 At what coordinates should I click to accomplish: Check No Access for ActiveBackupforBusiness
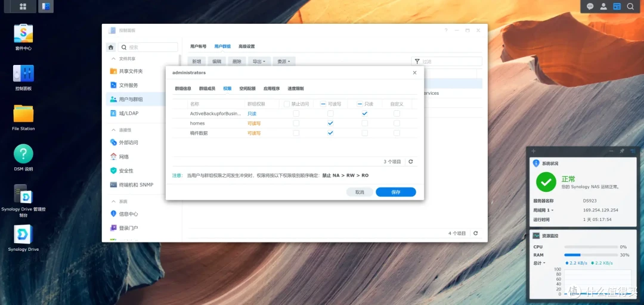click(296, 113)
